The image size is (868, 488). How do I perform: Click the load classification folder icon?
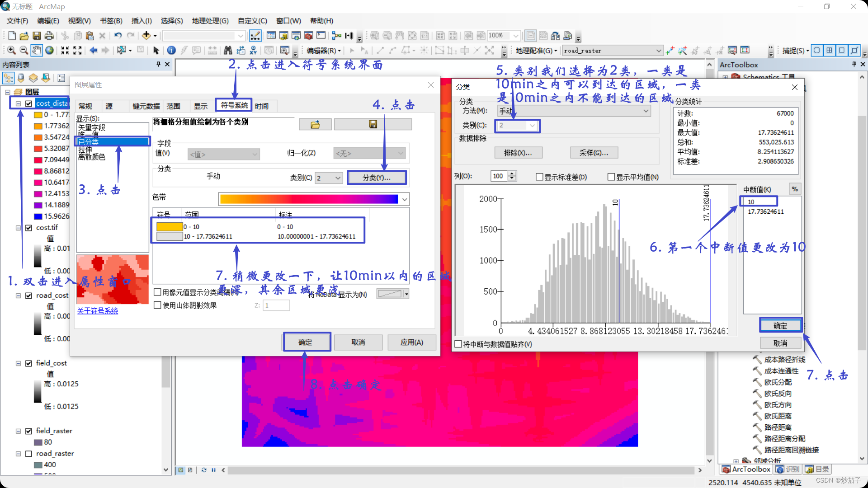pos(315,124)
